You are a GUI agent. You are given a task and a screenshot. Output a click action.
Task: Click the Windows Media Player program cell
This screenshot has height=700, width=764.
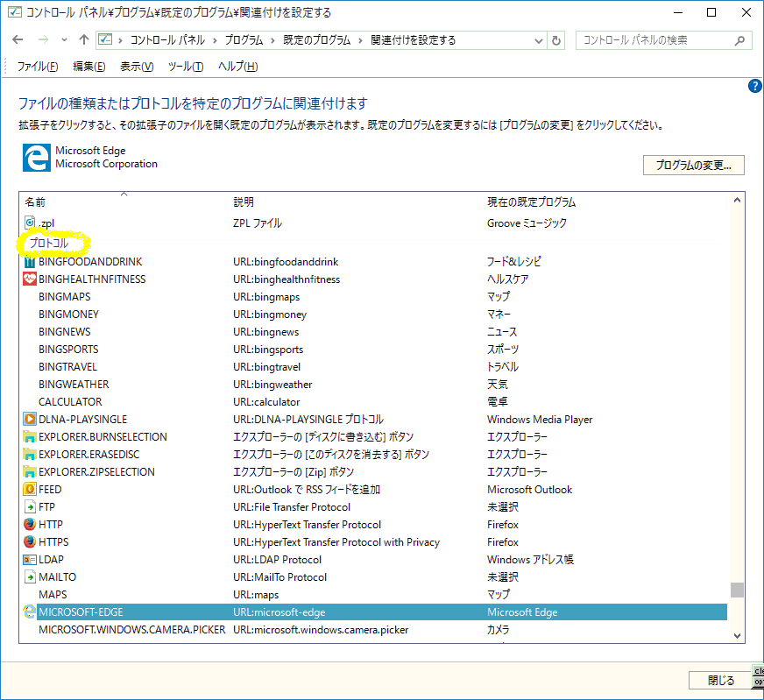[540, 420]
